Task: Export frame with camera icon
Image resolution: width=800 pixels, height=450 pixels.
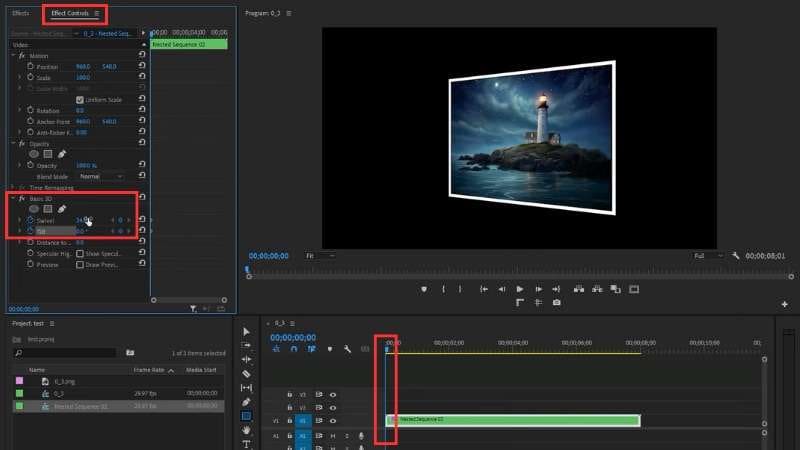Action: pyautogui.click(x=557, y=303)
